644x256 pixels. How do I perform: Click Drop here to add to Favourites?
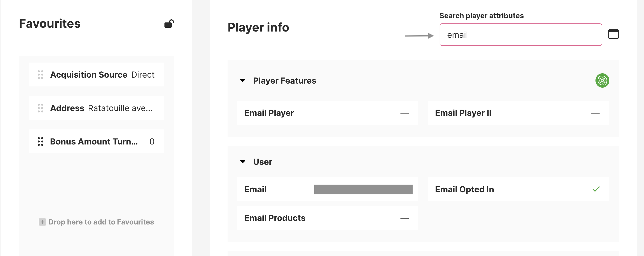pyautogui.click(x=101, y=222)
